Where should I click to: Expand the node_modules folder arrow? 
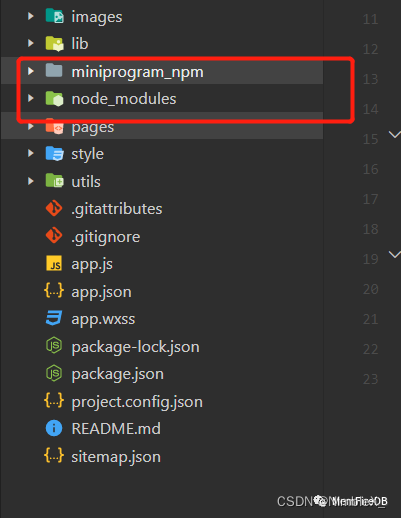pyautogui.click(x=31, y=98)
